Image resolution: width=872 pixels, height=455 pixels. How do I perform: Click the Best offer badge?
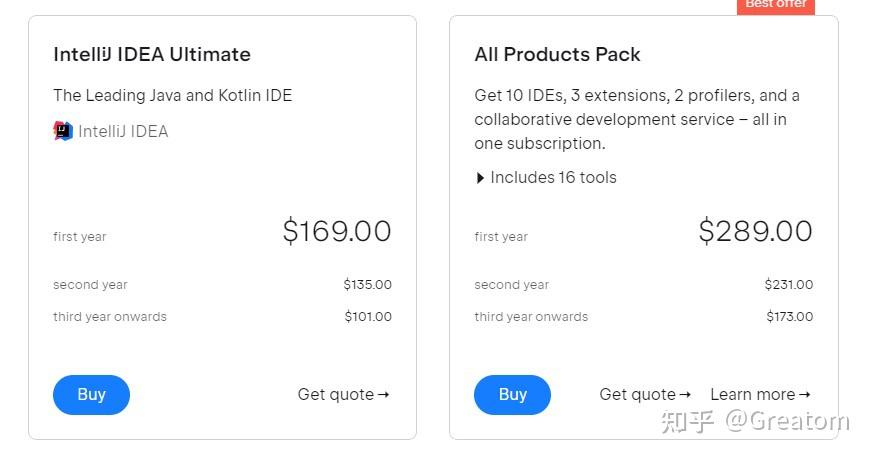pos(776,5)
